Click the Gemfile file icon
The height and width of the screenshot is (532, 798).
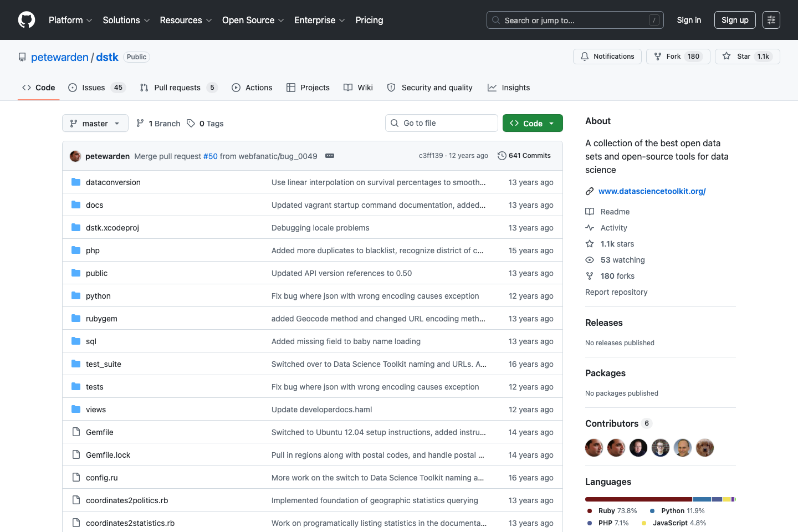click(x=76, y=432)
